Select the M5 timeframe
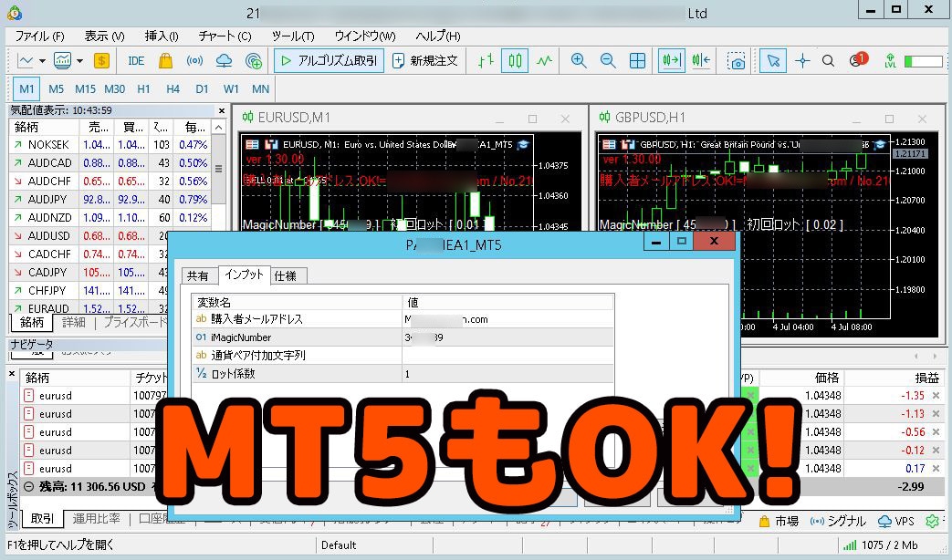Screen dimensions: 952x560 point(56,89)
